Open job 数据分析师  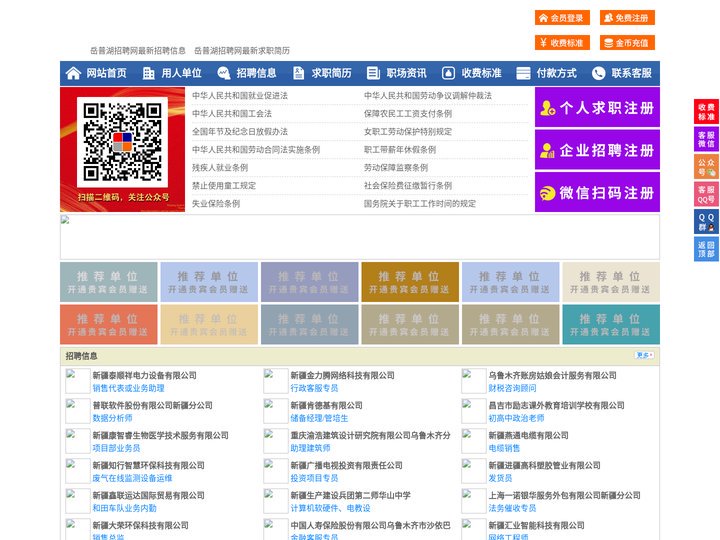pyautogui.click(x=112, y=418)
